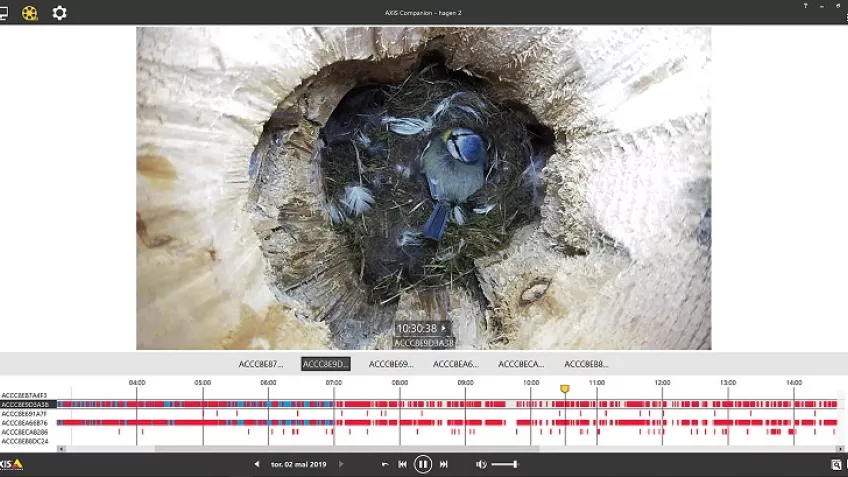The width and height of the screenshot is (848, 477).
Task: Click the yellow timeline playhead marker
Action: click(565, 388)
